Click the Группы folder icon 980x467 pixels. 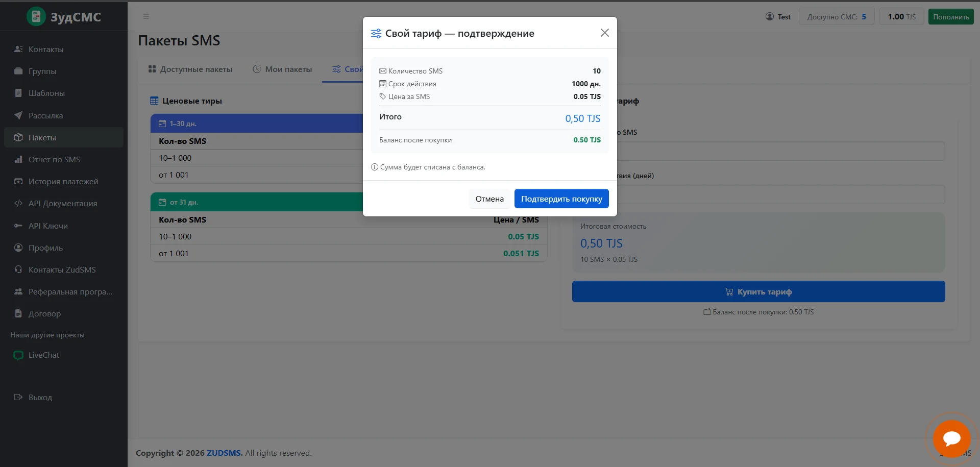coord(18,71)
